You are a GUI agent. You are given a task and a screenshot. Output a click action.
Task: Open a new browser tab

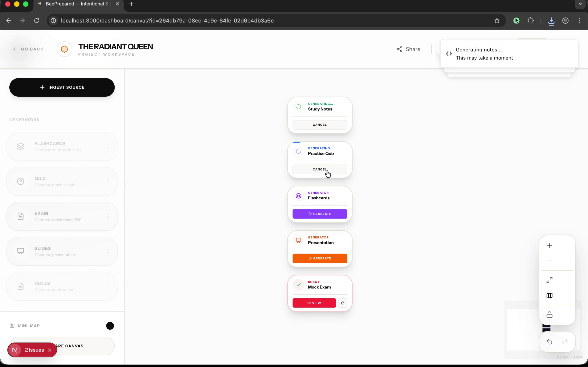click(131, 4)
